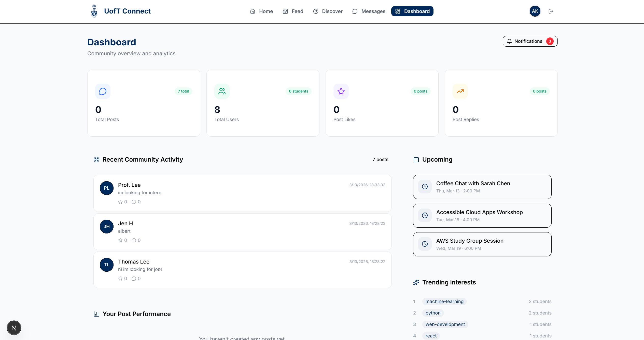Star Thomas Lee's job post
This screenshot has height=340, width=644.
coord(120,279)
